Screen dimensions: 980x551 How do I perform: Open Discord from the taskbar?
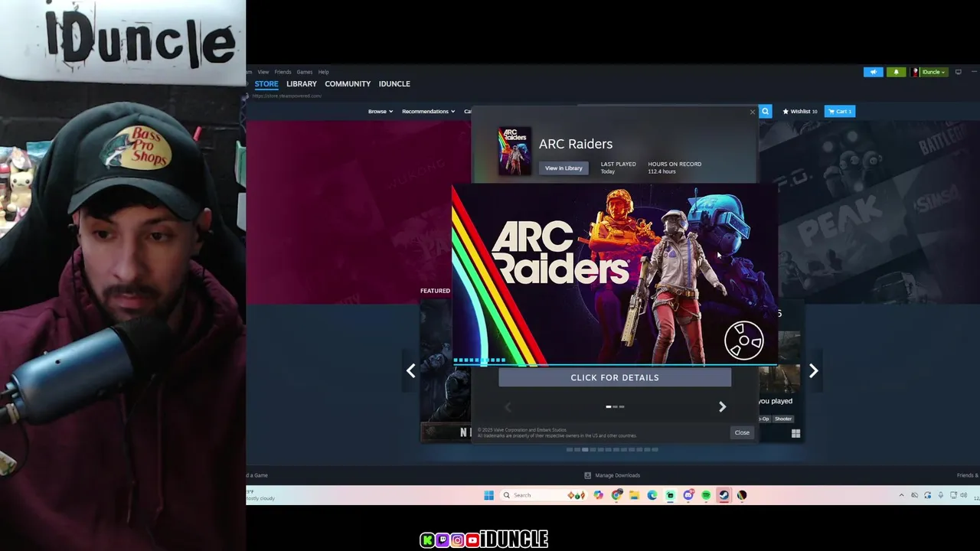(688, 495)
